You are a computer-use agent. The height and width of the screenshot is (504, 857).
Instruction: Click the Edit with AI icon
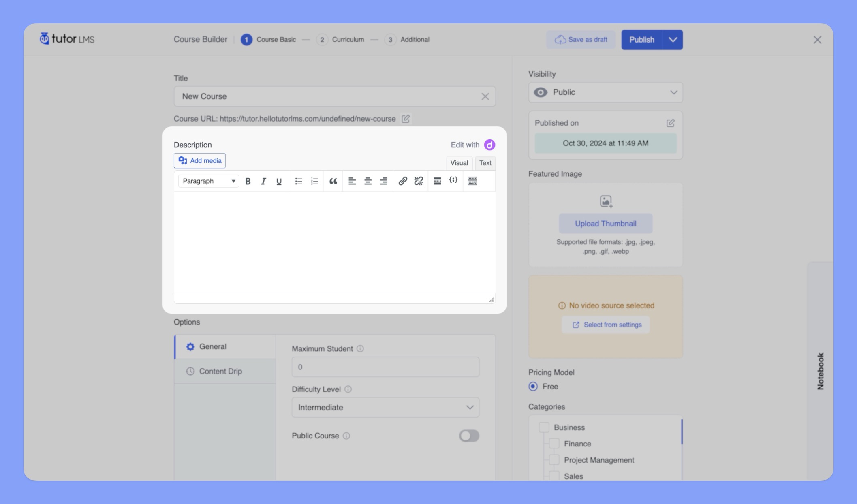[490, 145]
